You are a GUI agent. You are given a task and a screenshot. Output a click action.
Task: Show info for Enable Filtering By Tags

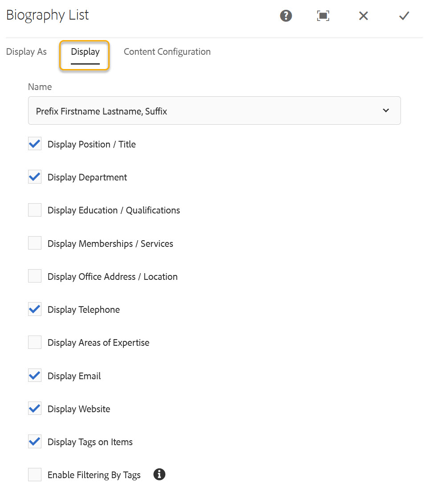point(159,475)
